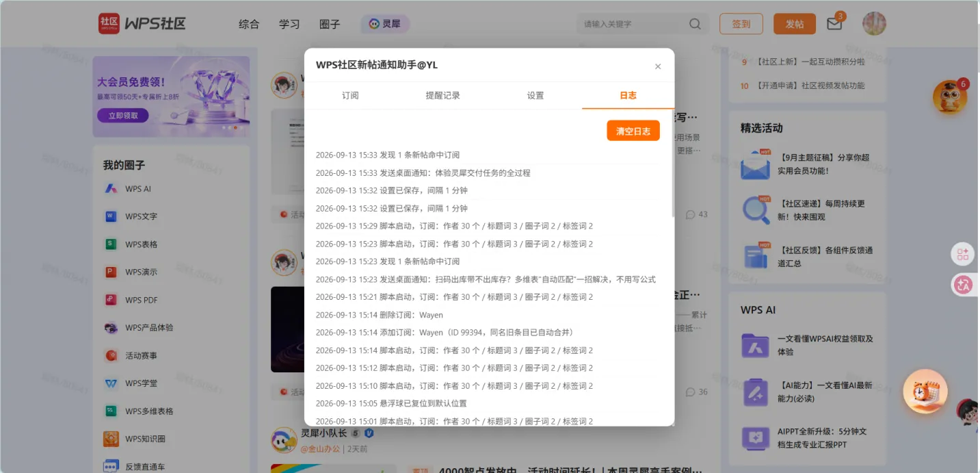
Task: Click the WPS社区 logo
Action: click(x=142, y=23)
